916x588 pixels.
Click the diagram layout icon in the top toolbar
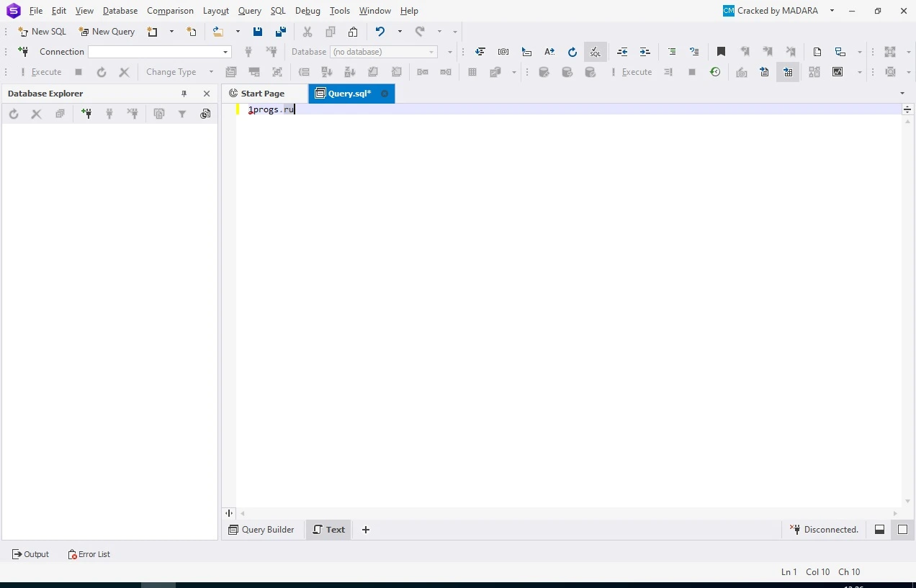(x=840, y=52)
